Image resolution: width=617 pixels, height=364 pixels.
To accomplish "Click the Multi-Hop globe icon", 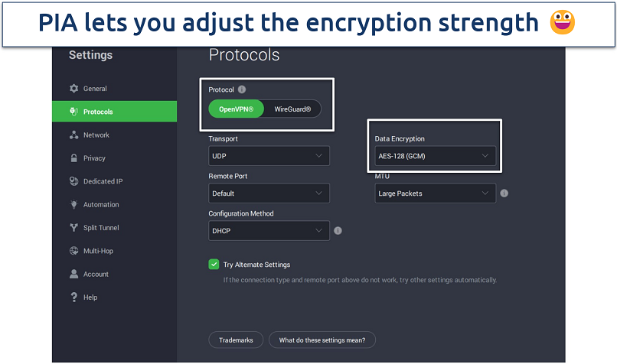I will pos(74,251).
